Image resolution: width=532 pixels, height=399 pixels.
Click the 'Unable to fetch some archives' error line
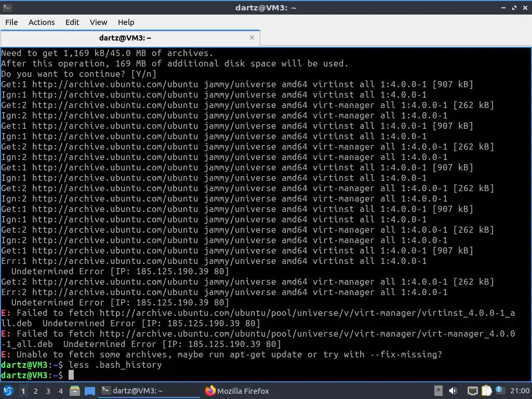pyautogui.click(x=222, y=354)
